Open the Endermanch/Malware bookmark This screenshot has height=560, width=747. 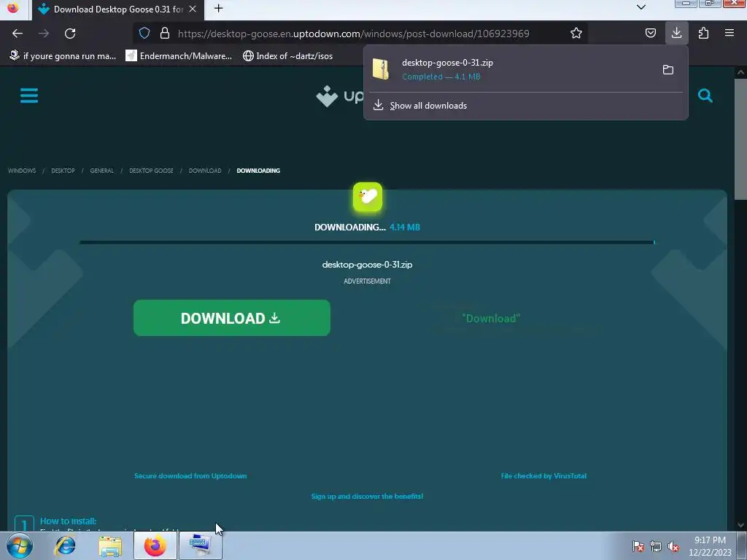pos(179,56)
